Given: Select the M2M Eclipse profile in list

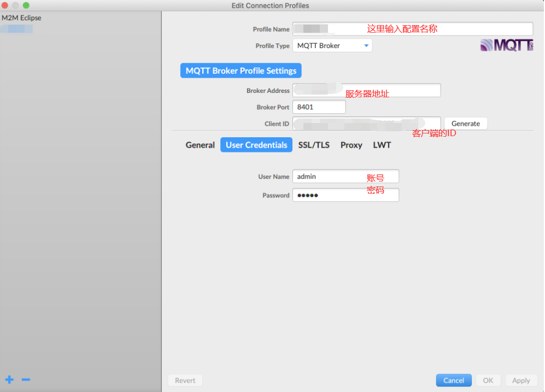Looking at the screenshot, I should (x=21, y=17).
